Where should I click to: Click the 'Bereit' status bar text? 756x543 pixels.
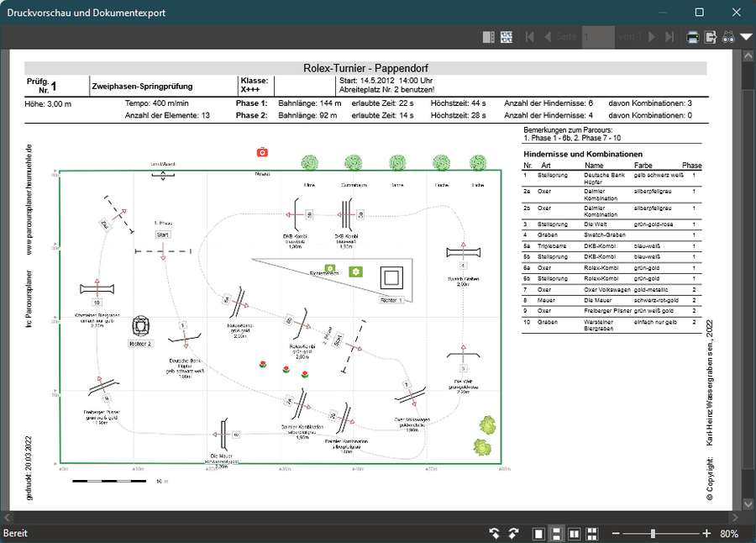click(x=15, y=534)
